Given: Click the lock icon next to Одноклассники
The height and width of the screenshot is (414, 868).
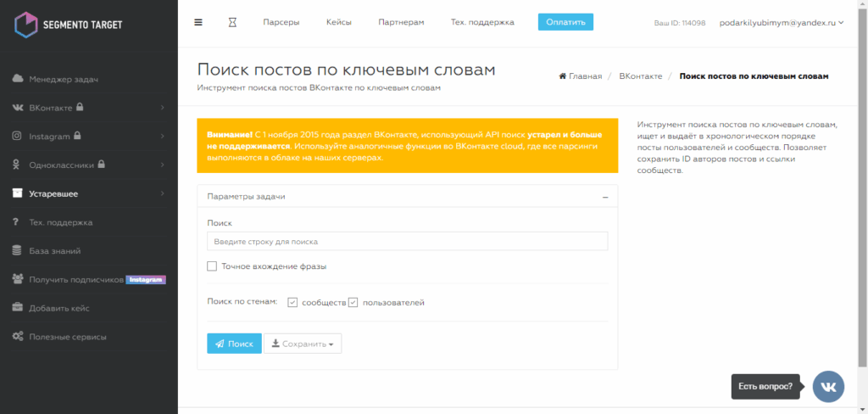Looking at the screenshot, I should point(102,164).
